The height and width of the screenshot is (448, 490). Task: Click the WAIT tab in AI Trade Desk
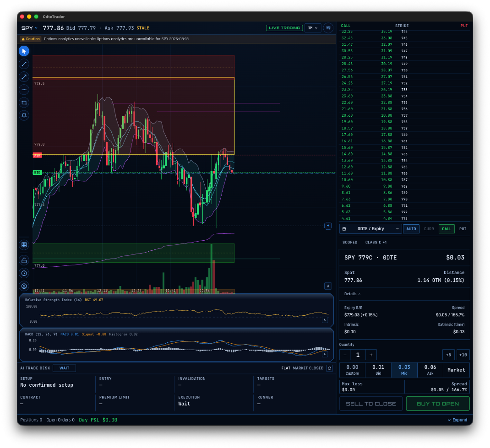[65, 368]
